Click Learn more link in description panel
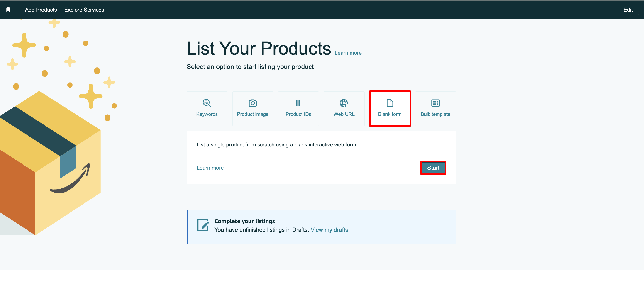 point(210,168)
